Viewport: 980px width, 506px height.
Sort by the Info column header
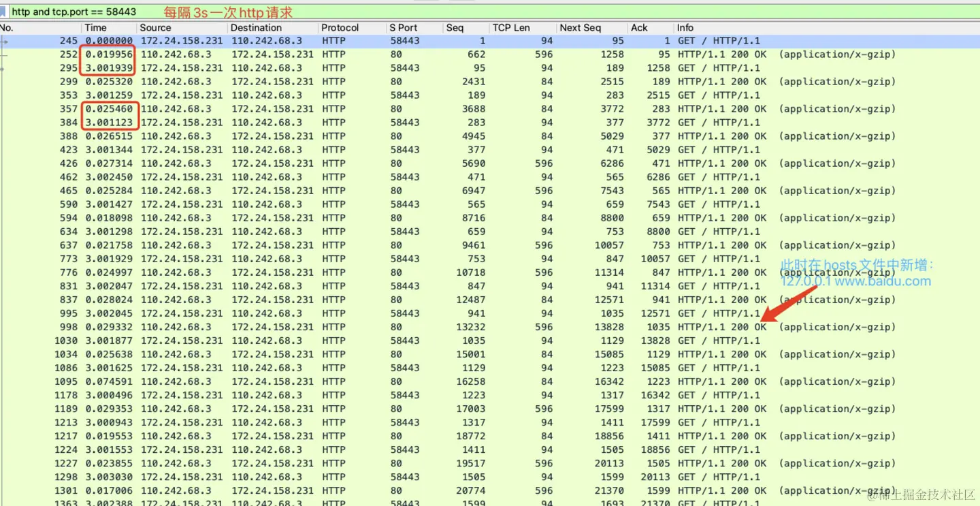coord(826,28)
